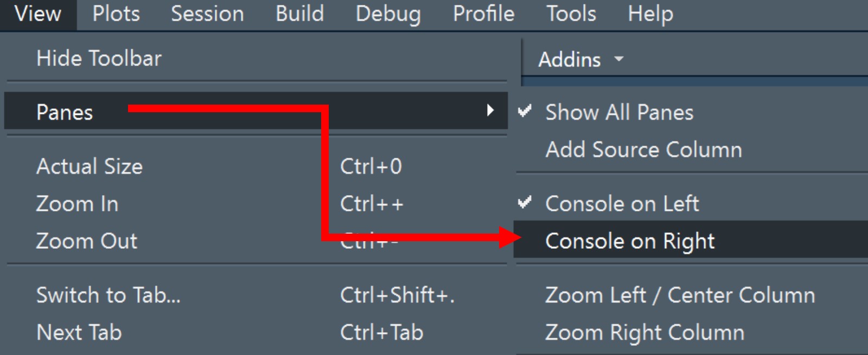This screenshot has height=355, width=868.
Task: Open the Profile menu
Action: click(482, 14)
